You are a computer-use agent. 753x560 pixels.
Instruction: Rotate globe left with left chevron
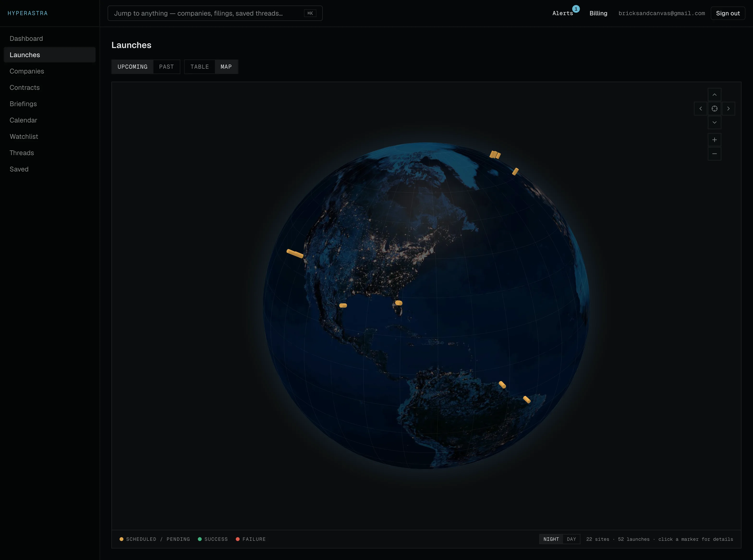pos(700,109)
